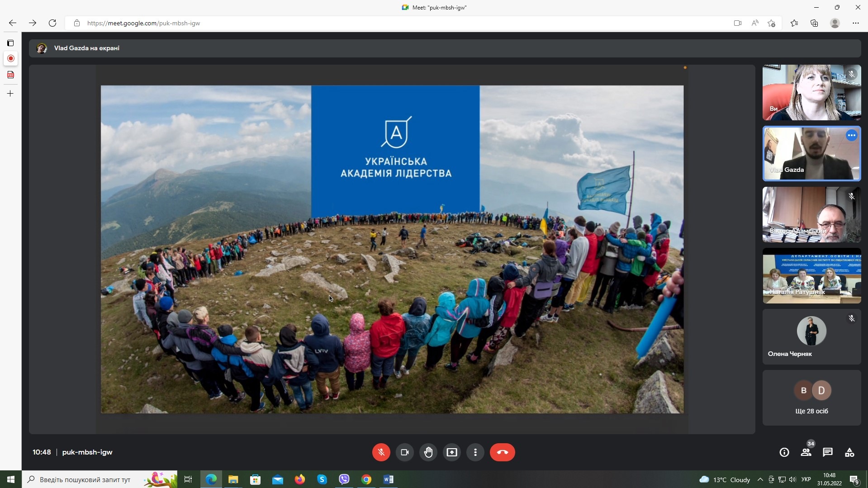The height and width of the screenshot is (488, 868).
Task: Click the browser address bar URL
Action: click(x=143, y=23)
